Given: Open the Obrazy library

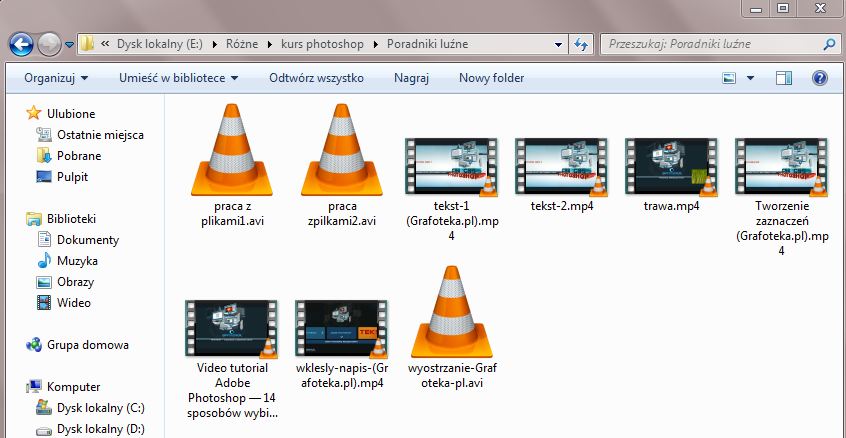Looking at the screenshot, I should (x=76, y=282).
